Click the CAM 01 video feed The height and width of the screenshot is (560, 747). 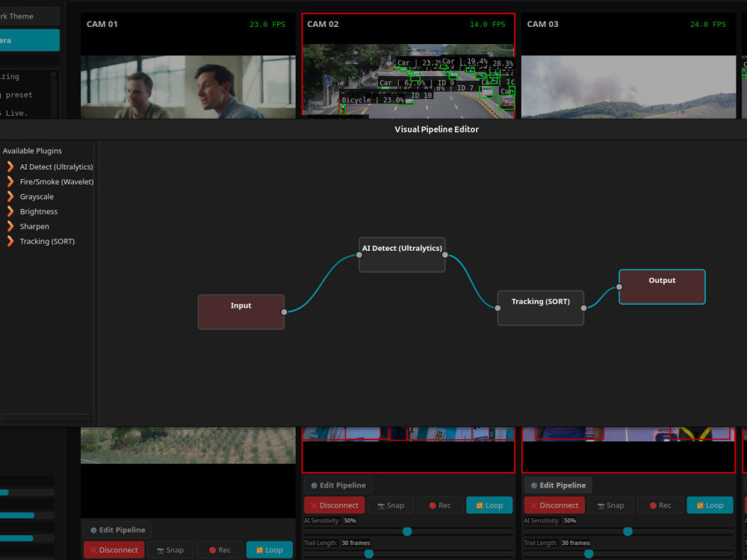pyautogui.click(x=188, y=87)
